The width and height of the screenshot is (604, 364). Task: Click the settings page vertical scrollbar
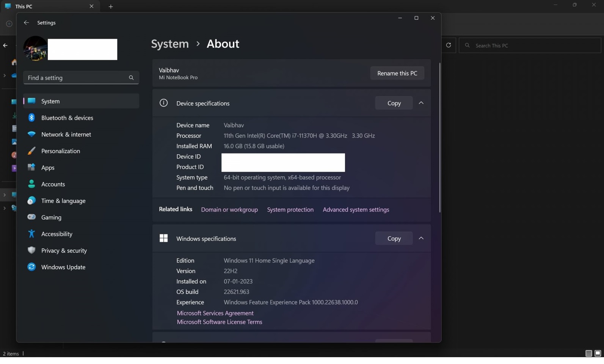(439, 137)
